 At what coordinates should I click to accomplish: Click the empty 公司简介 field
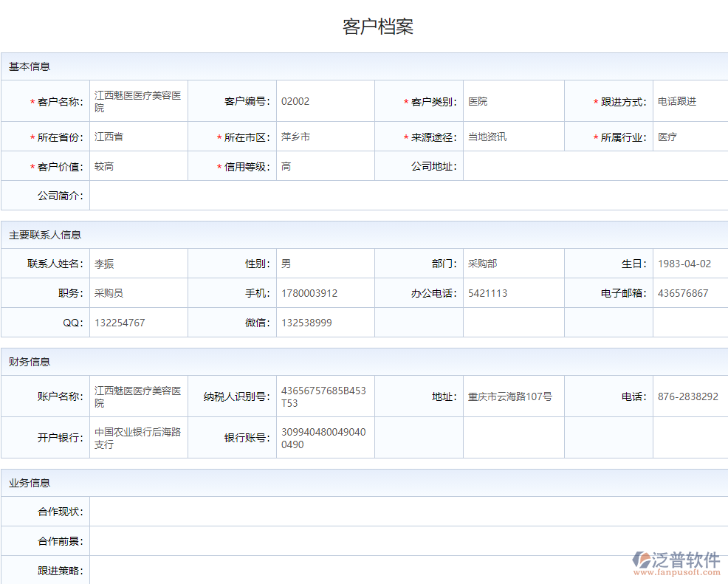pyautogui.click(x=408, y=196)
